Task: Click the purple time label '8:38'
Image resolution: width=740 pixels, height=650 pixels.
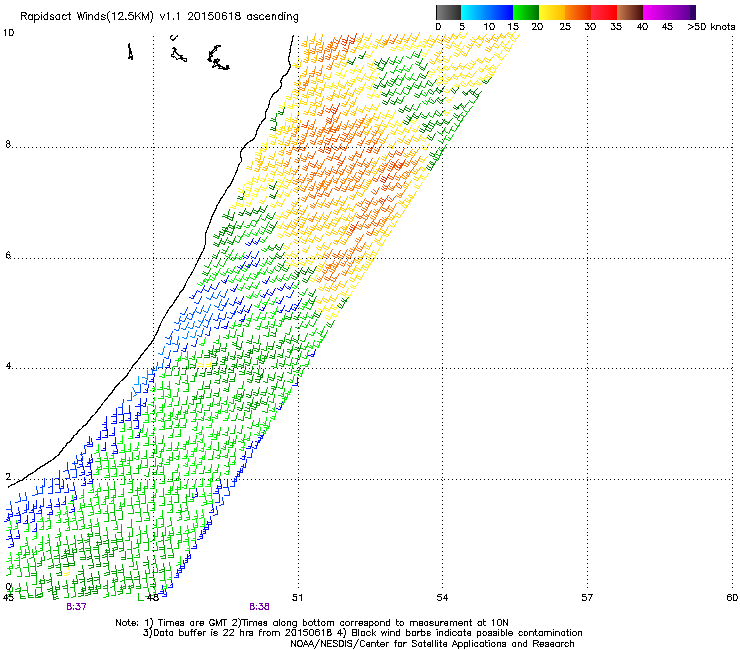Action: [x=259, y=607]
